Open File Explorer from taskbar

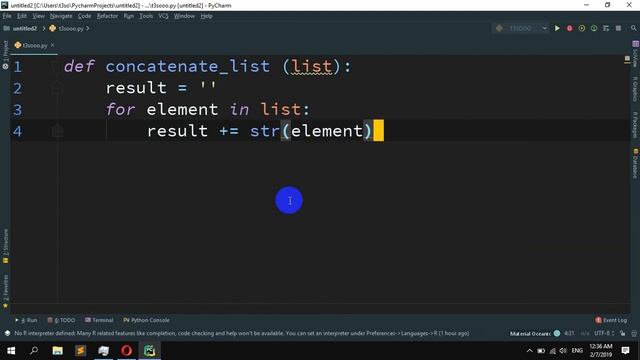click(57, 351)
